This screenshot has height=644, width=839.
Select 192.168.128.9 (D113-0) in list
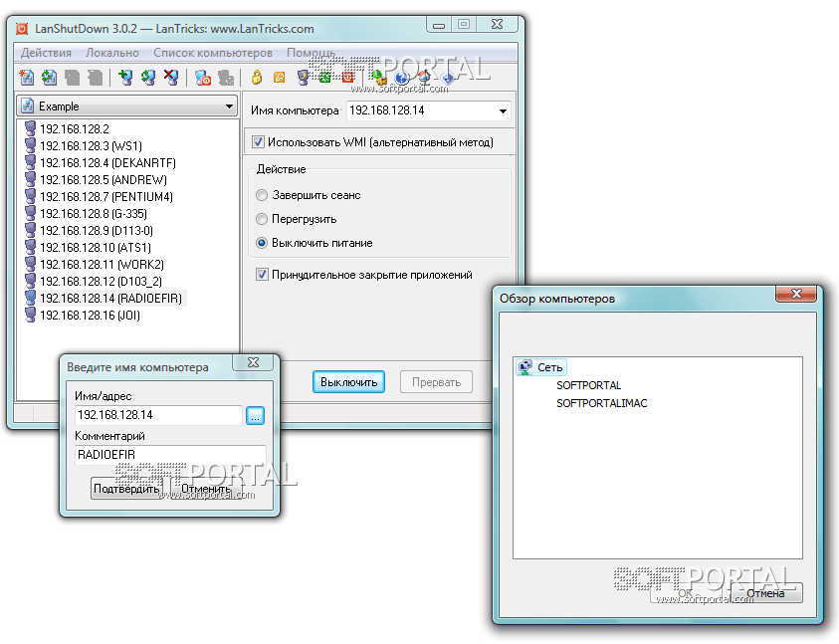click(x=97, y=230)
